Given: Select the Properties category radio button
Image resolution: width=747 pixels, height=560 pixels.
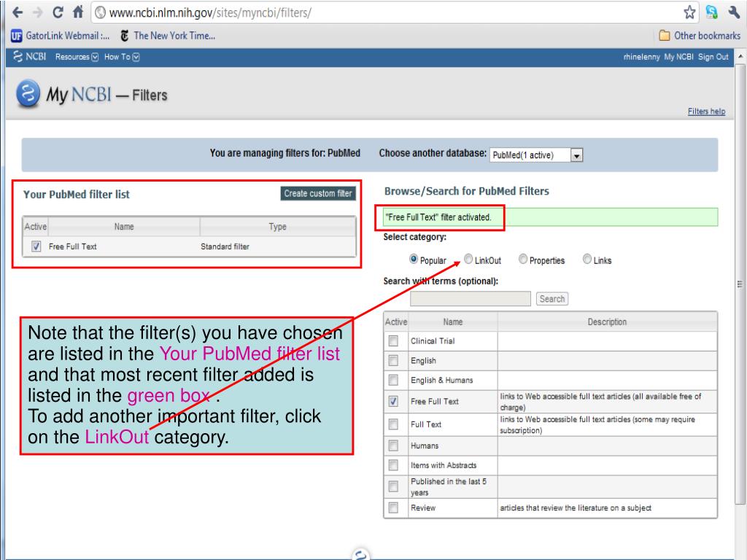Looking at the screenshot, I should (x=523, y=259).
